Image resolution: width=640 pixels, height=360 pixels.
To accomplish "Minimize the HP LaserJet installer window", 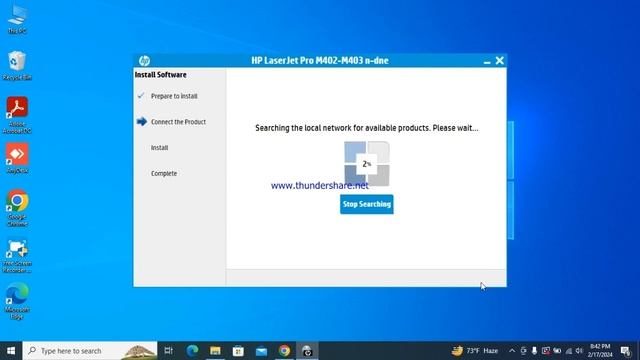I will (487, 61).
